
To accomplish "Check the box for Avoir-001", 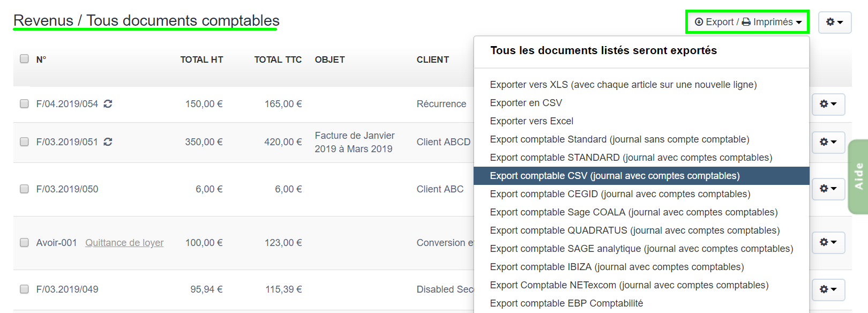I will [24, 242].
